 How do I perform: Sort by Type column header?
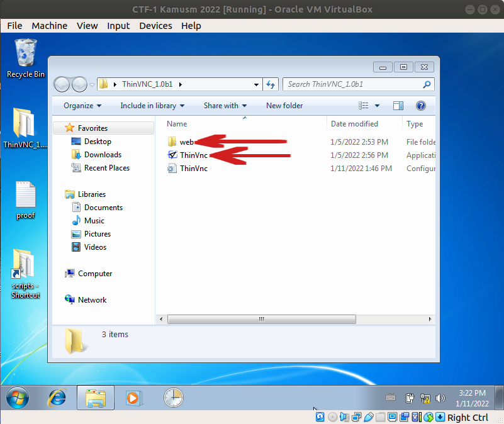415,124
